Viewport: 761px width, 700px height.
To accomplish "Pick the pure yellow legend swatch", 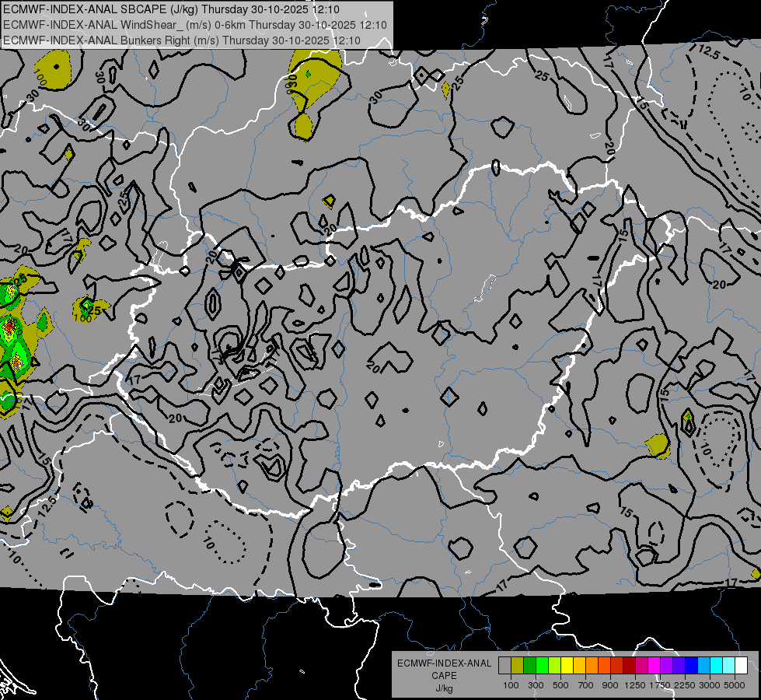I will coord(567,666).
